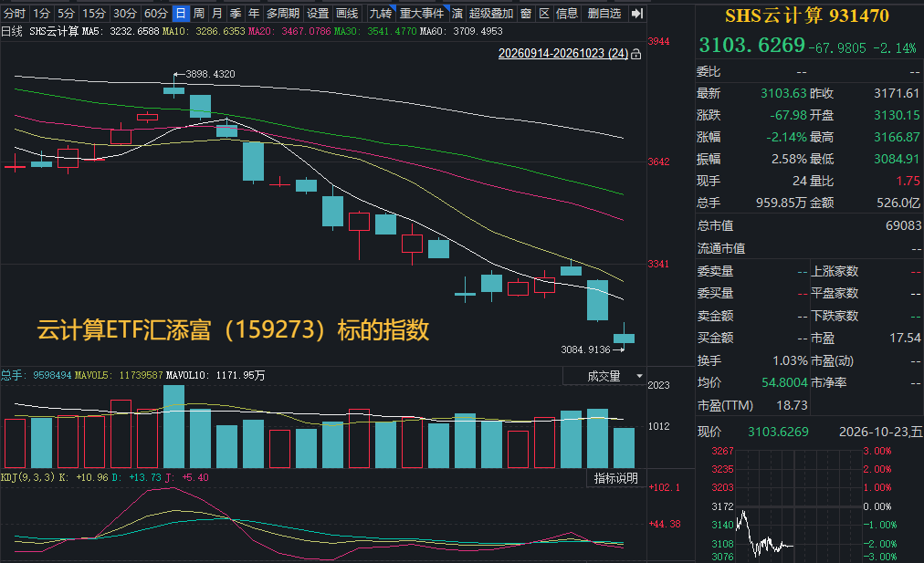
Task: Click the 3898.4320 high price marker
Action: [x=210, y=74]
